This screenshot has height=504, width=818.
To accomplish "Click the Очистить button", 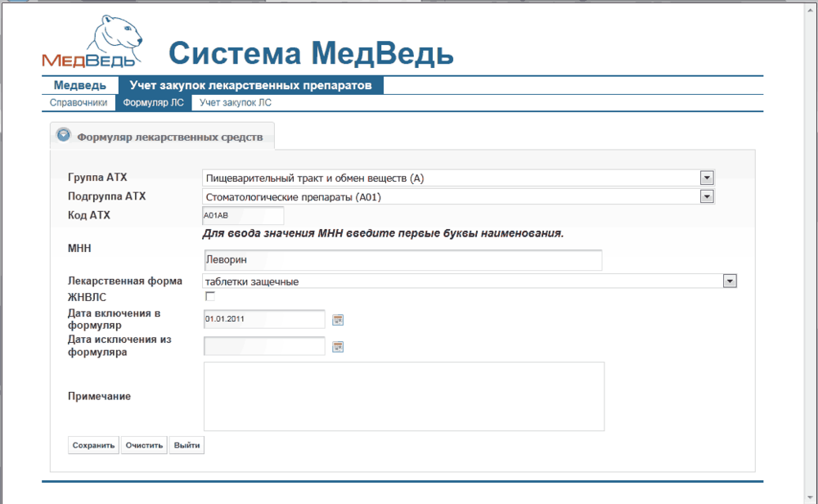I will 144,445.
